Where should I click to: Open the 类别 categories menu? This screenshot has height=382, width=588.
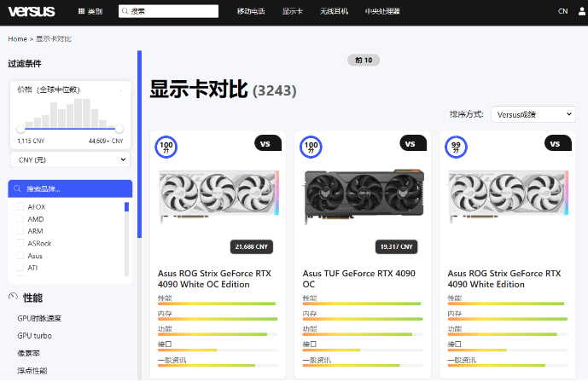click(90, 11)
